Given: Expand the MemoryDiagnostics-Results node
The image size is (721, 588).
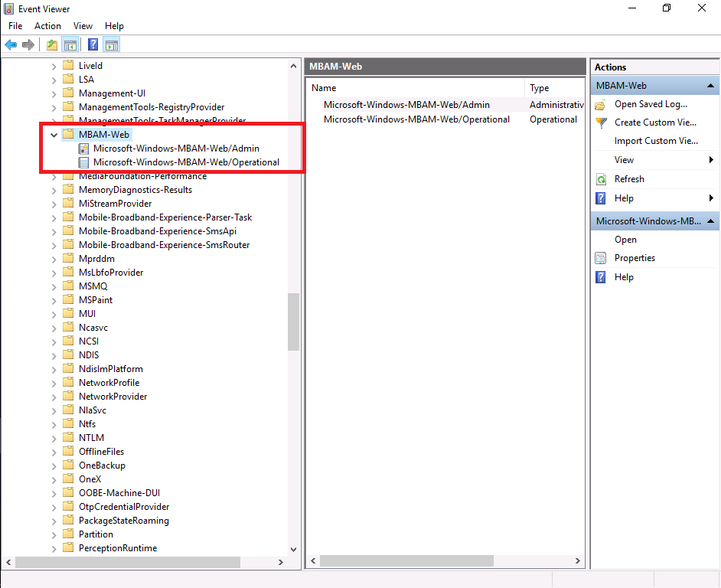Looking at the screenshot, I should click(x=54, y=190).
